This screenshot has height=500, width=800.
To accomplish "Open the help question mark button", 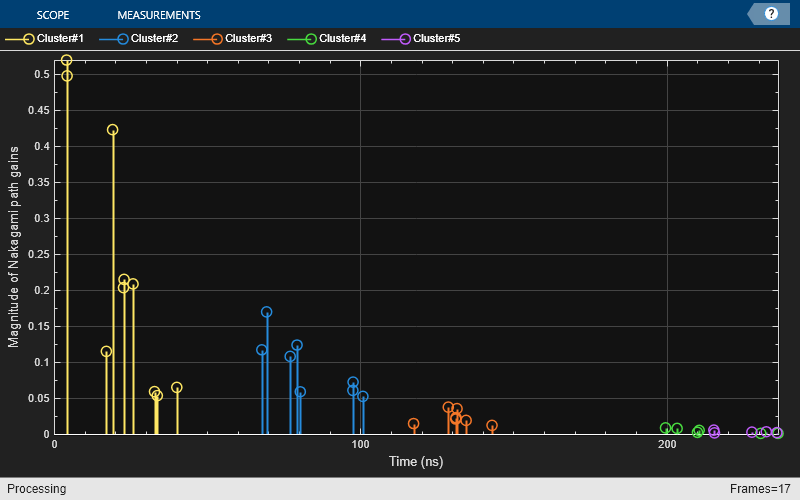I will [771, 14].
